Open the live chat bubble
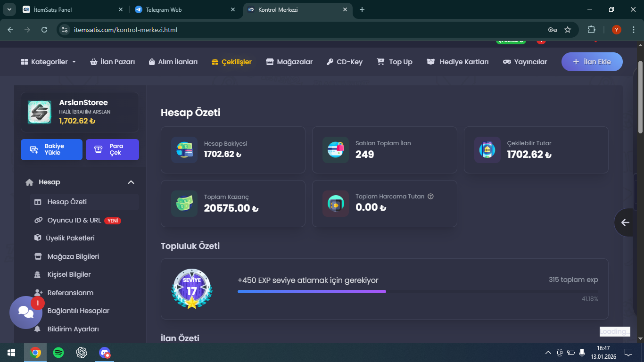Viewport: 644px width, 362px height. (26, 312)
